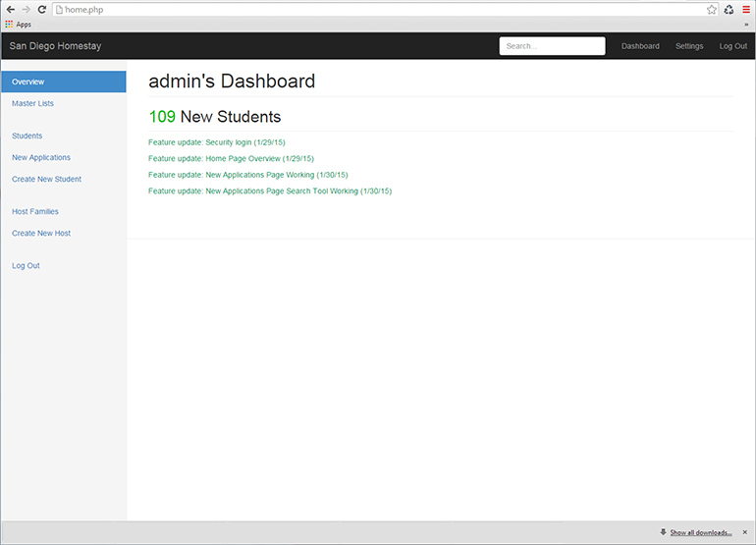Go to Students in the sidebar

pos(27,136)
